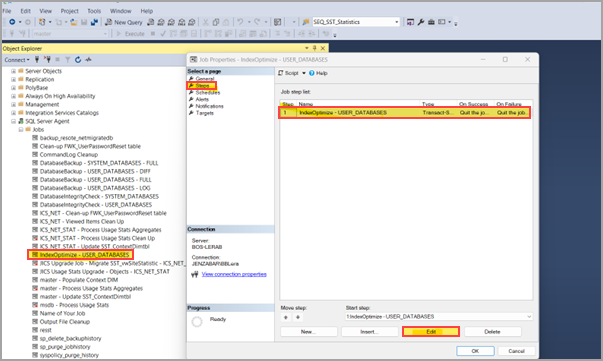Click the Solution Explorer icon left of the wrench
603x361 pixels.
coord(410,22)
